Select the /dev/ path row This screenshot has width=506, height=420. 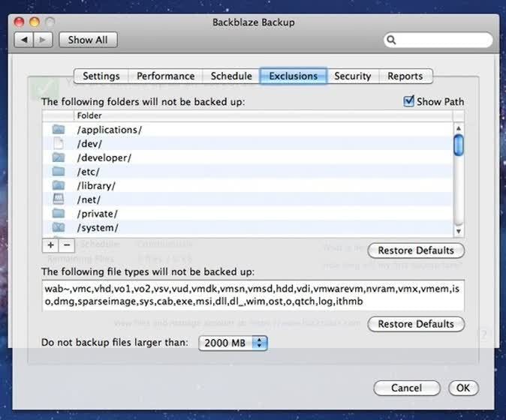coord(248,143)
